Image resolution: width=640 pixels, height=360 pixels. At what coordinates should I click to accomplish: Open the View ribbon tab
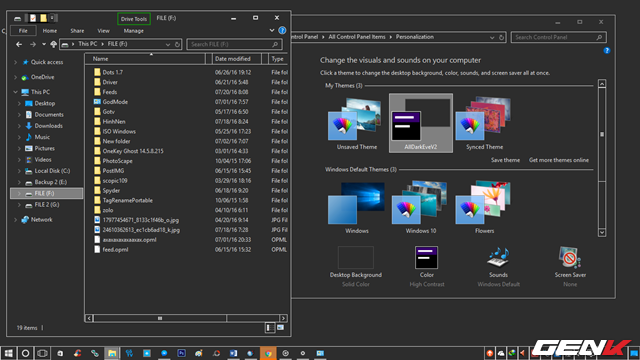point(103,31)
